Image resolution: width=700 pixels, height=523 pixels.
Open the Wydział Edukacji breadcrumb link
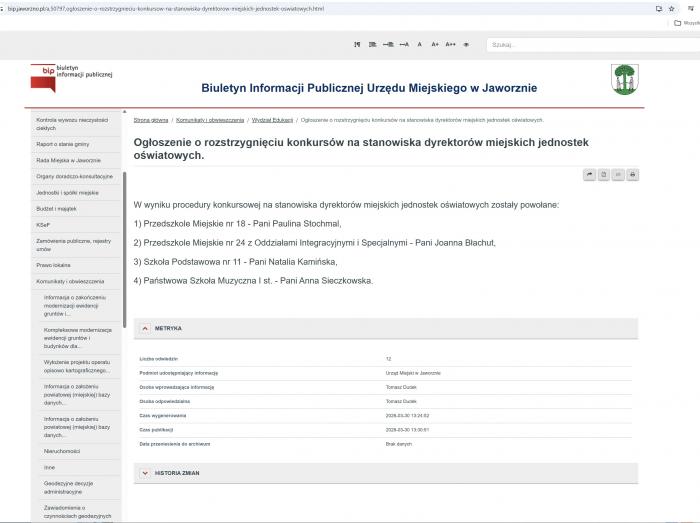(x=272, y=120)
